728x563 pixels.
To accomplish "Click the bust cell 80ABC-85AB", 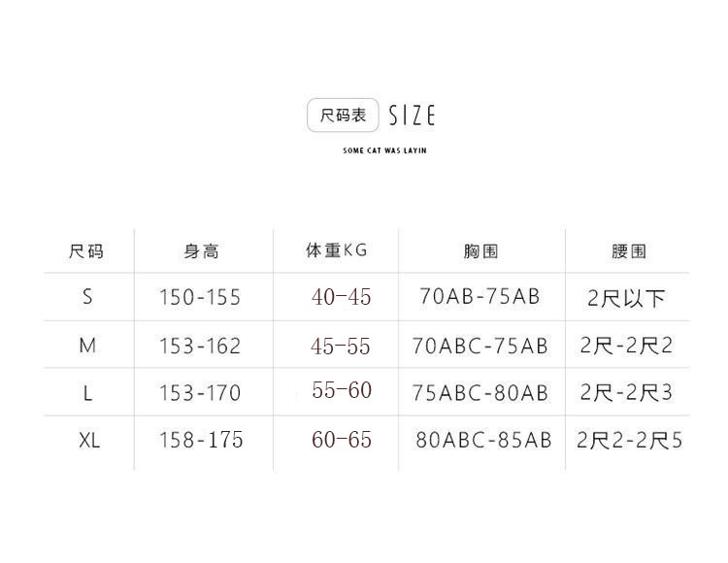I will [483, 440].
